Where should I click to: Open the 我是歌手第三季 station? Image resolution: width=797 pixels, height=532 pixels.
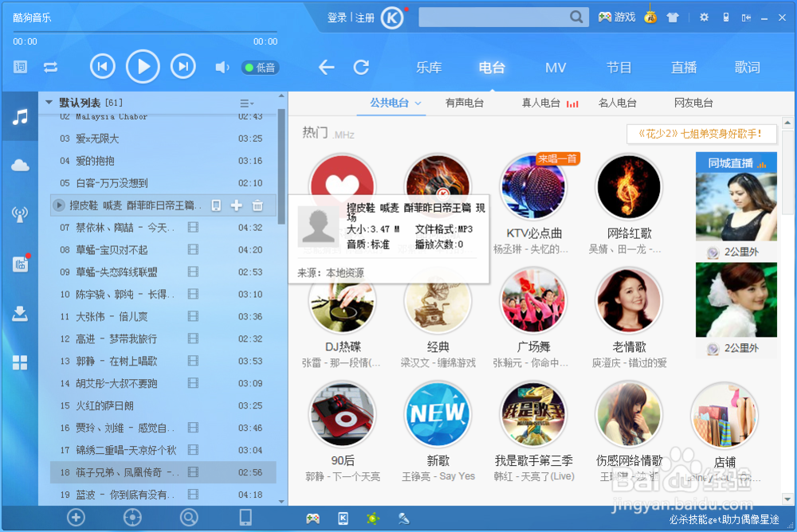[x=534, y=415]
